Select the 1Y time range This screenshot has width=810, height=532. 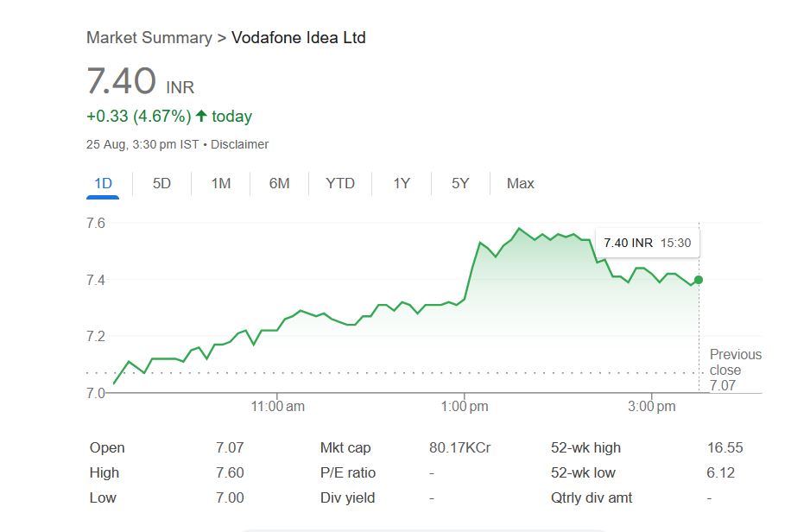click(x=402, y=183)
